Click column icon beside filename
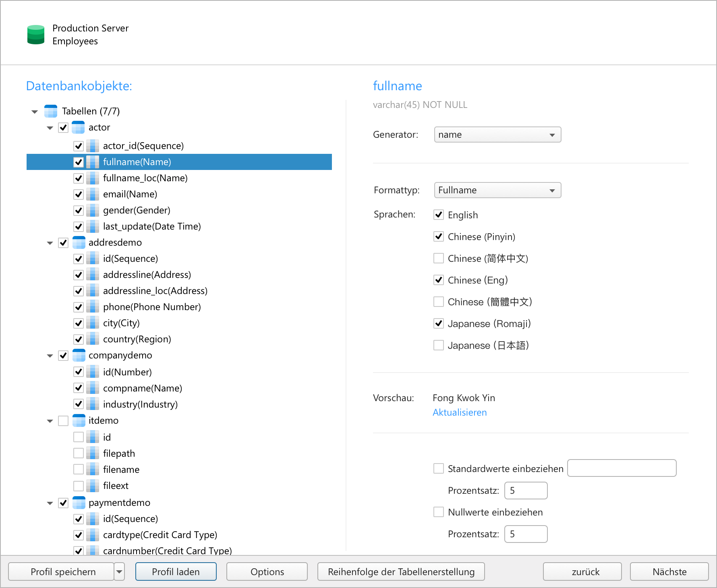This screenshot has height=588, width=717. coord(93,470)
